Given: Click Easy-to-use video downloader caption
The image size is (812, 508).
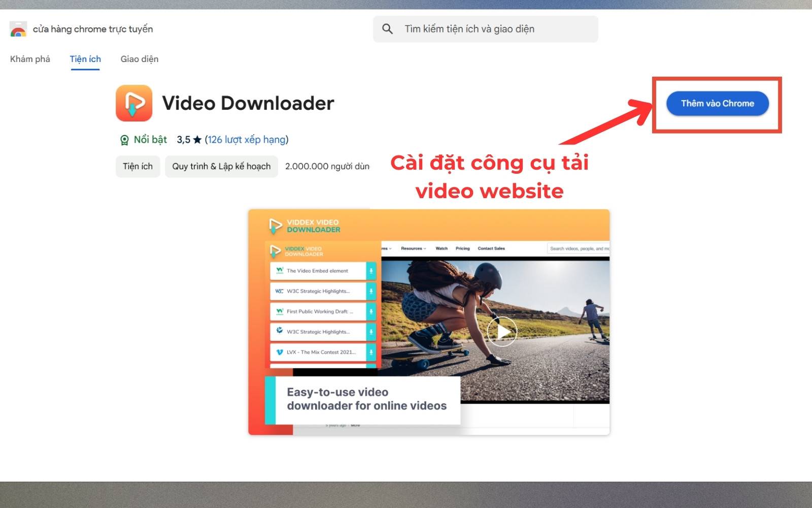Looking at the screenshot, I should point(366,399).
